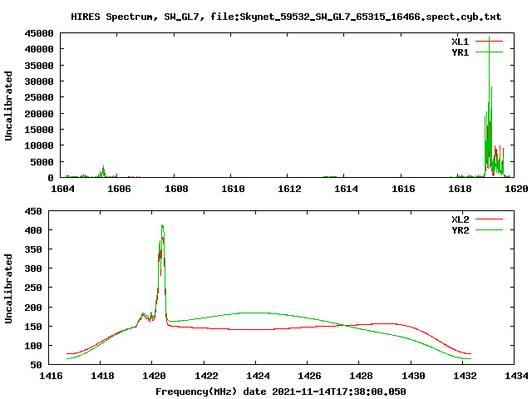Click the 400 y-axis tick label

pyautogui.click(x=33, y=230)
